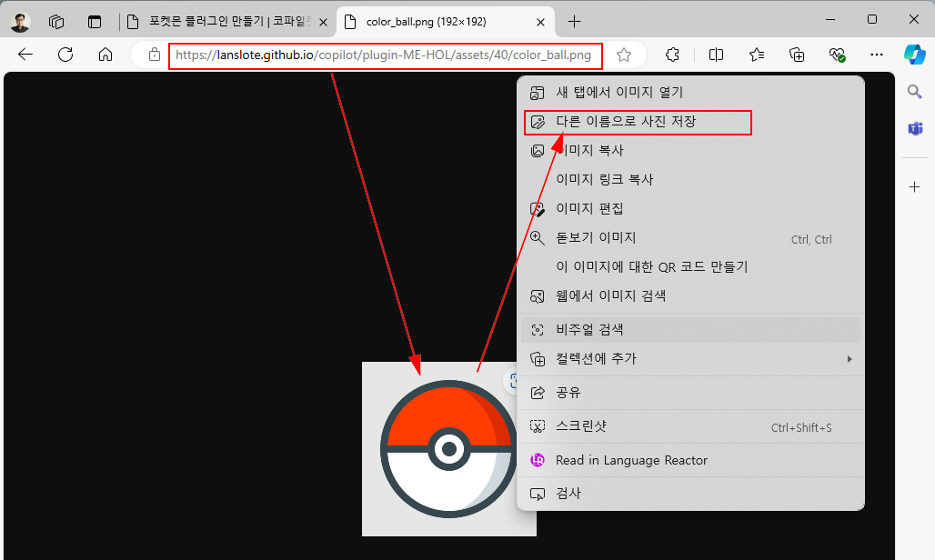Open the Collections panel
Viewport: 935px width, 560px height.
coord(797,55)
